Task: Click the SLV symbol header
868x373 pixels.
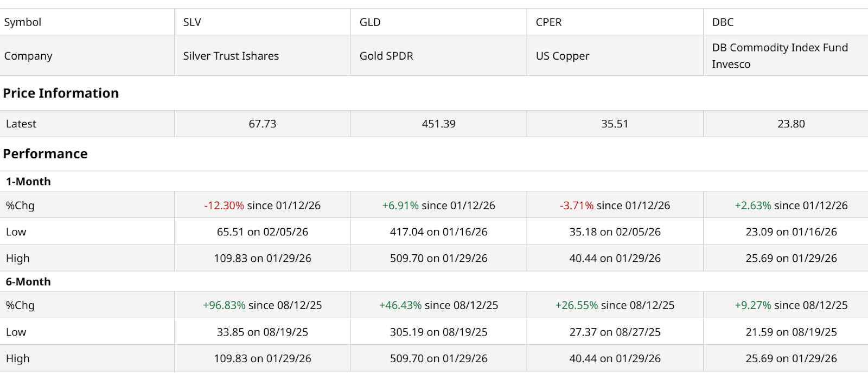Action: pos(192,22)
